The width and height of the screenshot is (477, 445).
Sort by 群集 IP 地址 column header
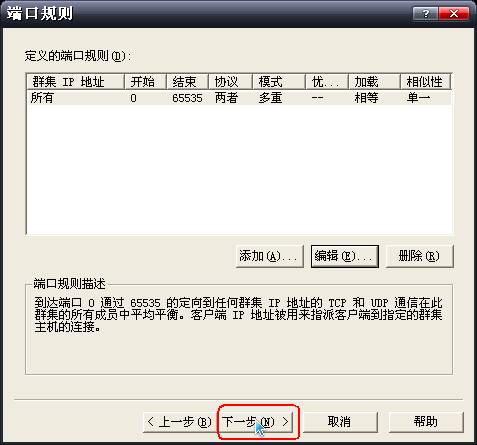click(x=75, y=82)
